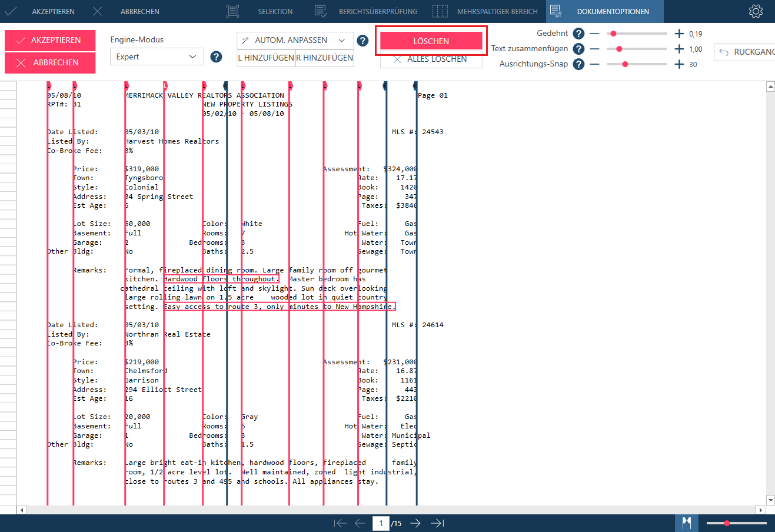Screen dimensions: 775x532
Task: Click the page number input field
Action: (x=381, y=523)
